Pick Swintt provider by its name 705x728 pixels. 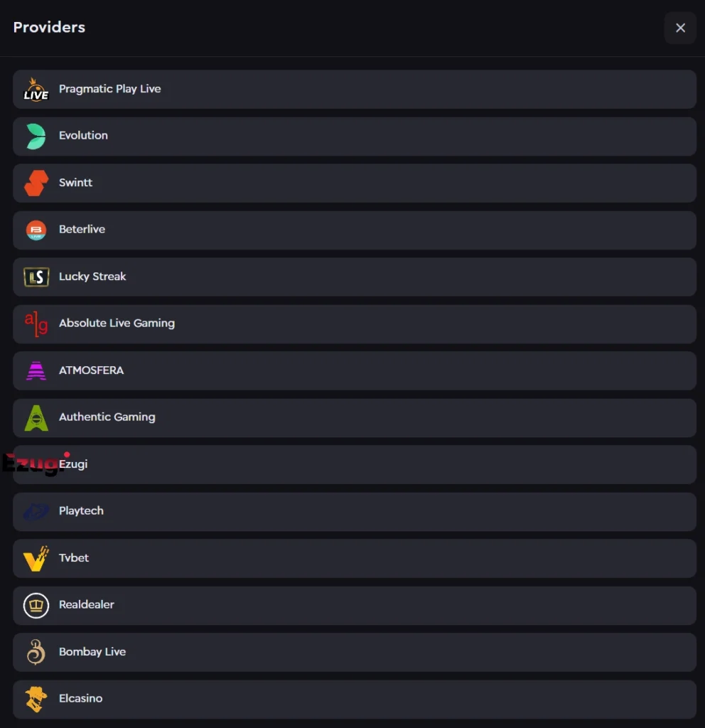click(75, 183)
